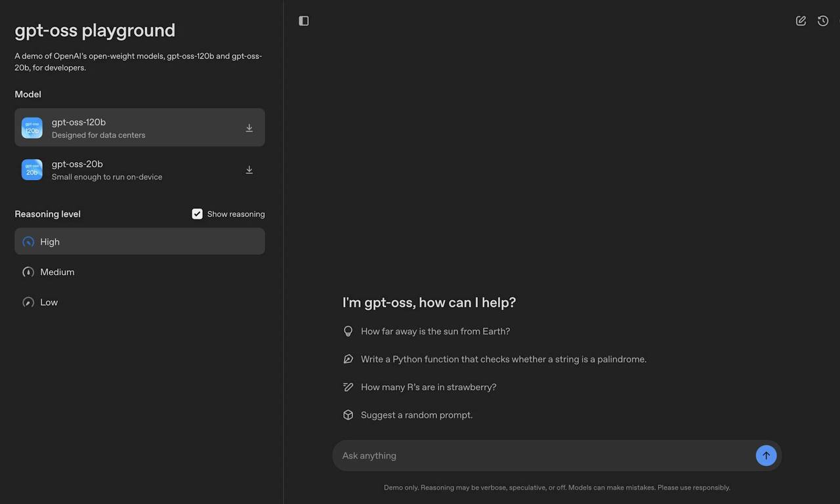The height and width of the screenshot is (504, 840).
Task: Set reasoning level to Medium
Action: pos(140,272)
